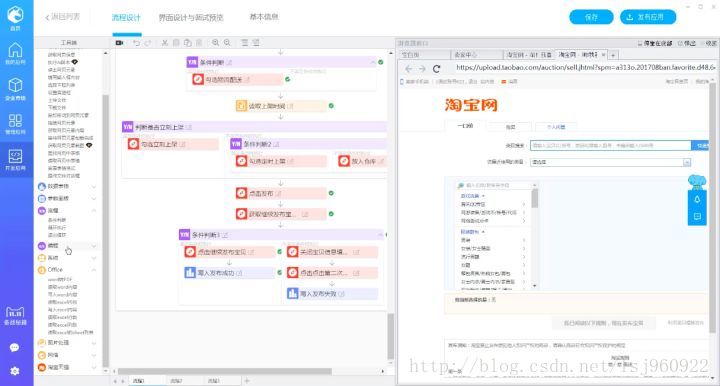The width and height of the screenshot is (720, 386).
Task: Click the edit icon beside 条件判断2 label
Action: pyautogui.click(x=276, y=144)
